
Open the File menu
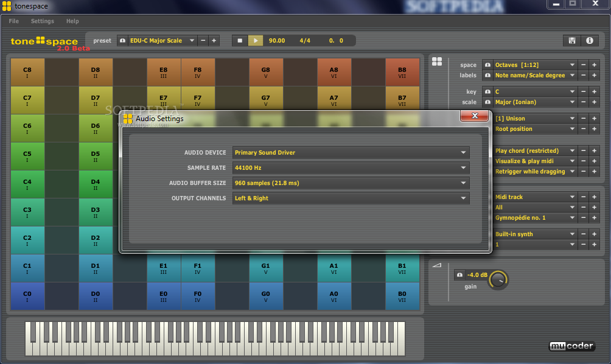13,21
